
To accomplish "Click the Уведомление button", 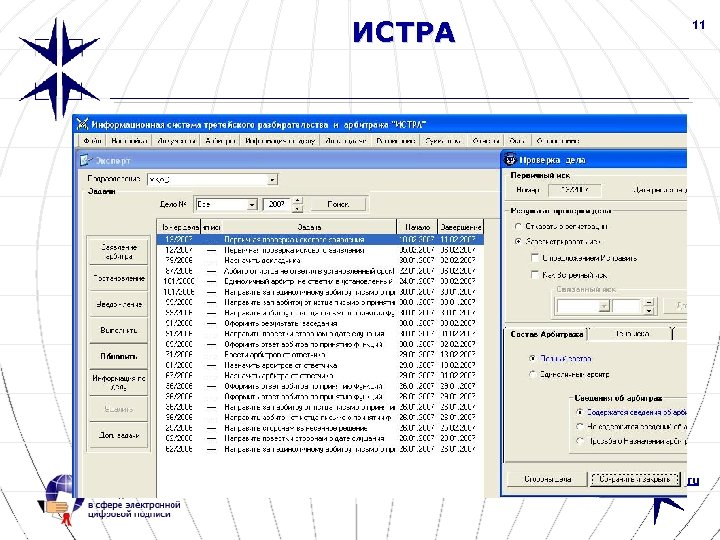I will [x=118, y=304].
